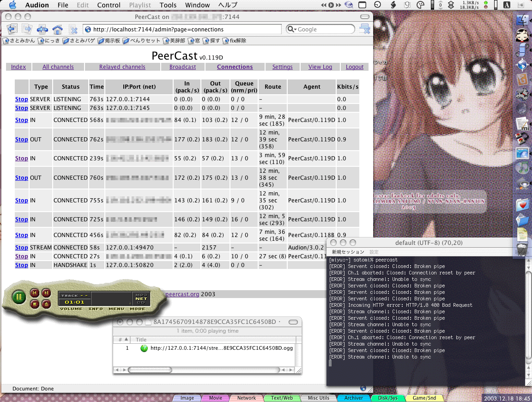Open the script menu icon in menu bar
Screen dimensions: 532x402
click(x=393, y=5)
